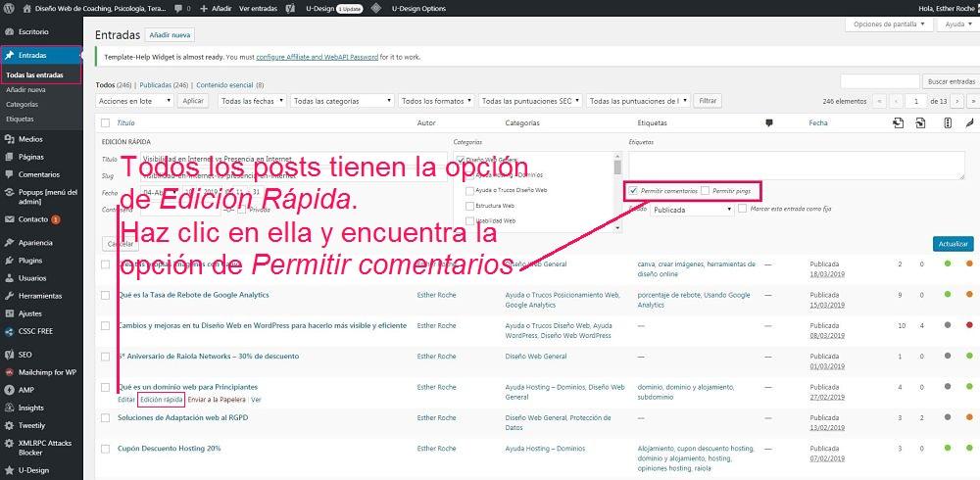
Task: Go to next page of entries
Action: [x=958, y=101]
